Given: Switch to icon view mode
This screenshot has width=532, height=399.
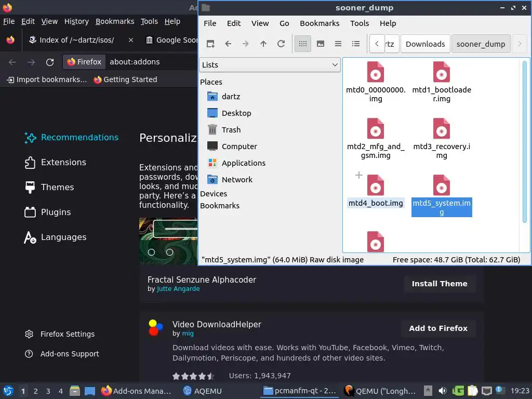Looking at the screenshot, I should click(303, 44).
